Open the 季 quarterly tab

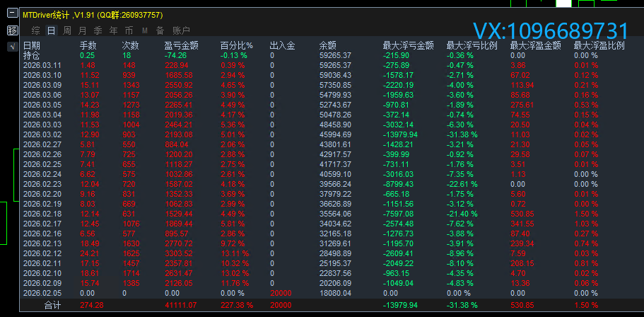click(98, 30)
